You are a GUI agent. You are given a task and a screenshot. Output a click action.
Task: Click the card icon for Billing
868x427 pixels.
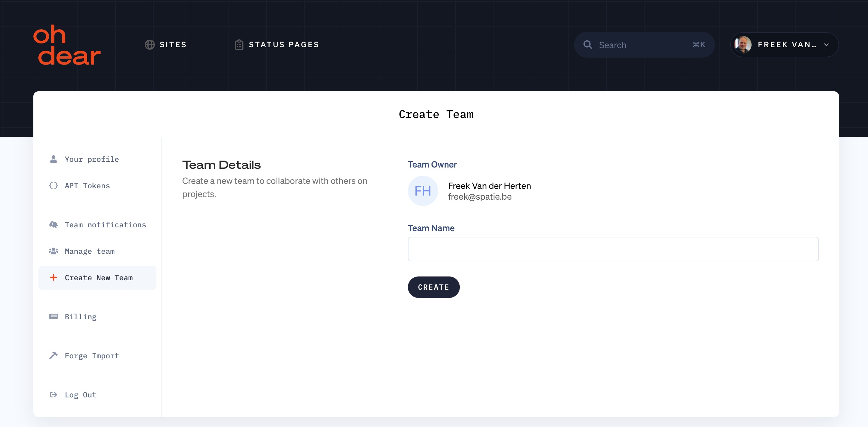coord(53,316)
